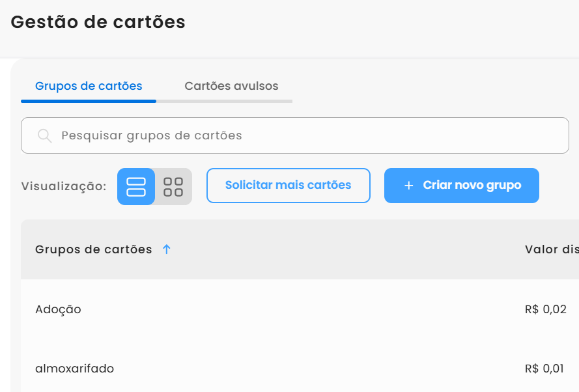Sort by the Grupos de cartões column header
The width and height of the screenshot is (579, 392).
pos(94,249)
